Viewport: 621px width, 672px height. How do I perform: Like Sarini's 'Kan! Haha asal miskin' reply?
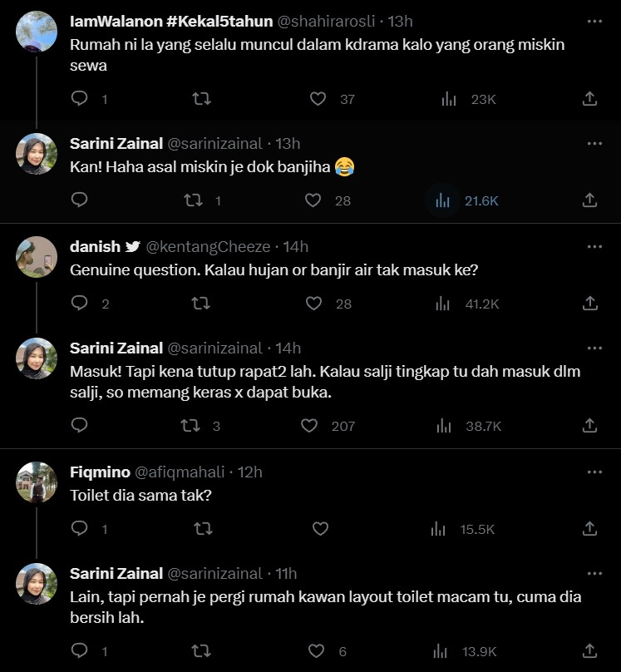click(x=313, y=200)
